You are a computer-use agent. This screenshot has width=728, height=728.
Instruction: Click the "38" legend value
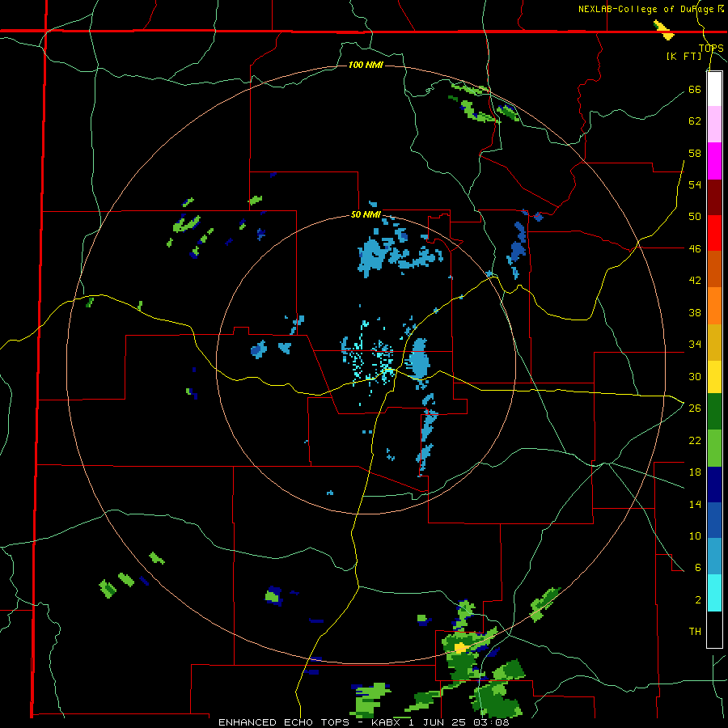click(x=695, y=312)
